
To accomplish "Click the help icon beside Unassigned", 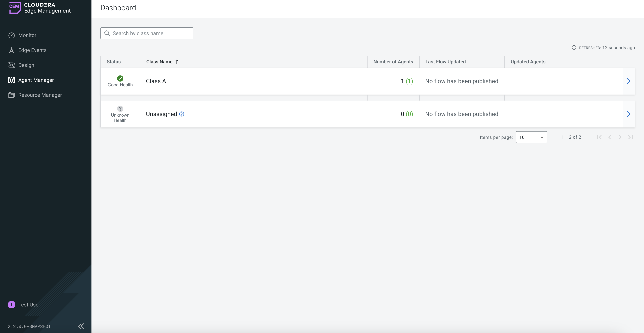I will (182, 114).
